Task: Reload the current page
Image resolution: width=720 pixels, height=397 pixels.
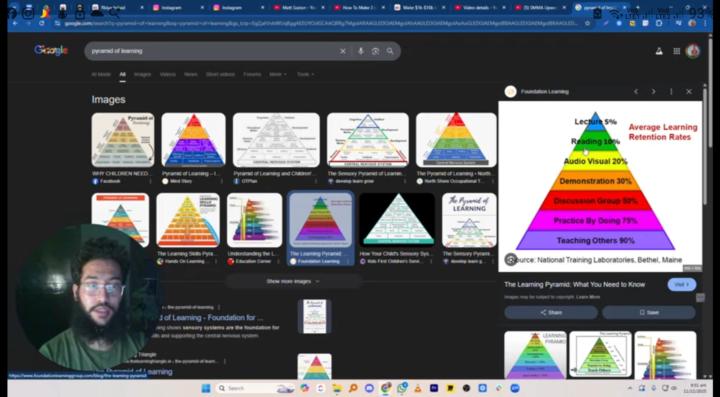Action: pyautogui.click(x=41, y=23)
